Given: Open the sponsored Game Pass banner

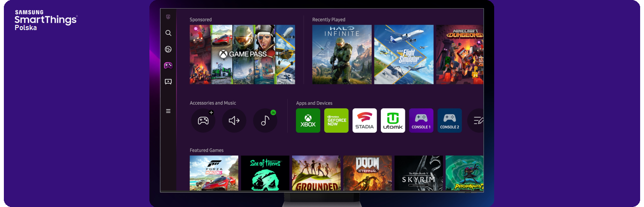Looking at the screenshot, I should coord(242,55).
